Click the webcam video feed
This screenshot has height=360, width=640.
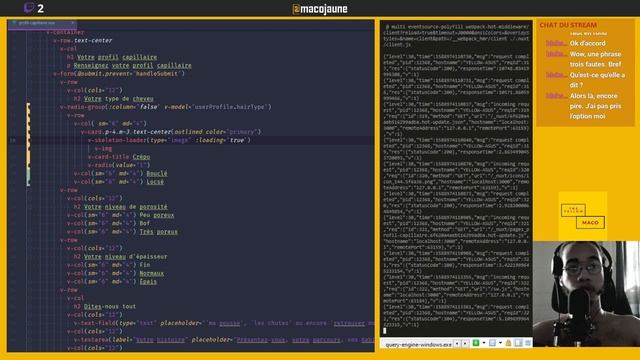(x=586, y=294)
